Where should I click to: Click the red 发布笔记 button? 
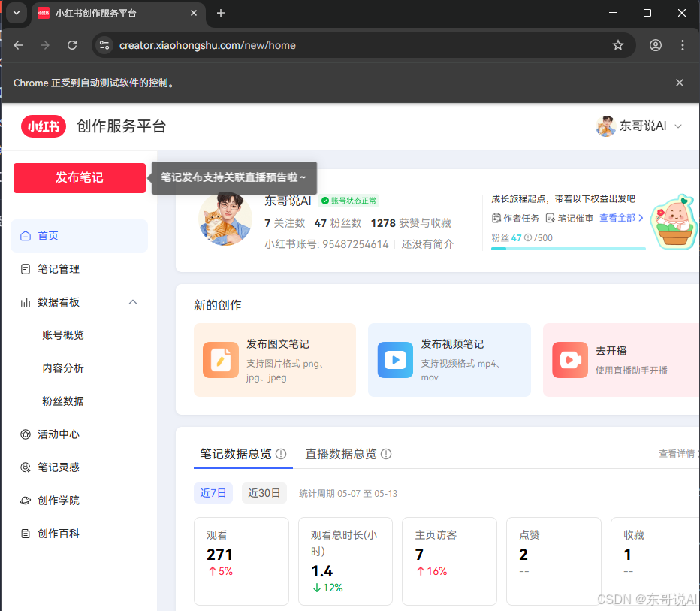point(80,178)
